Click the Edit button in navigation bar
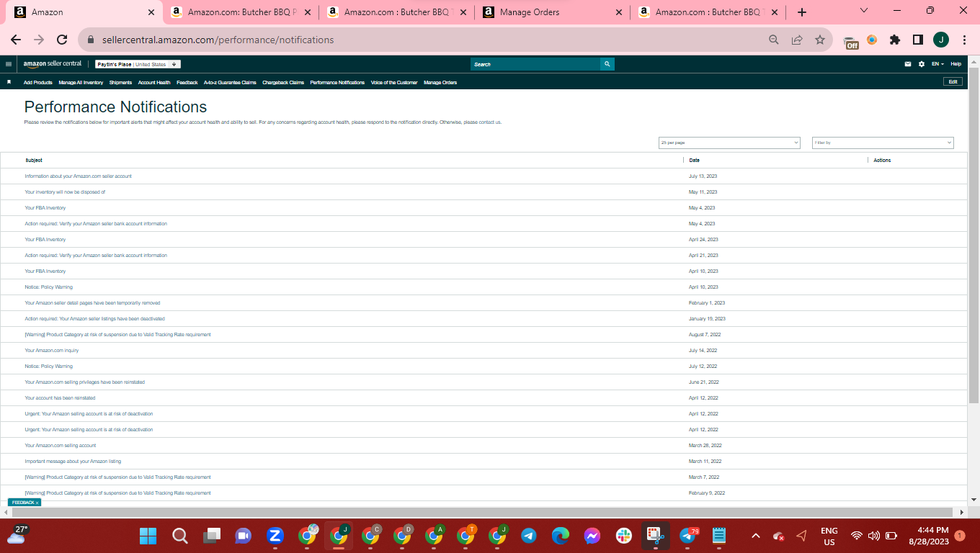 click(x=953, y=82)
